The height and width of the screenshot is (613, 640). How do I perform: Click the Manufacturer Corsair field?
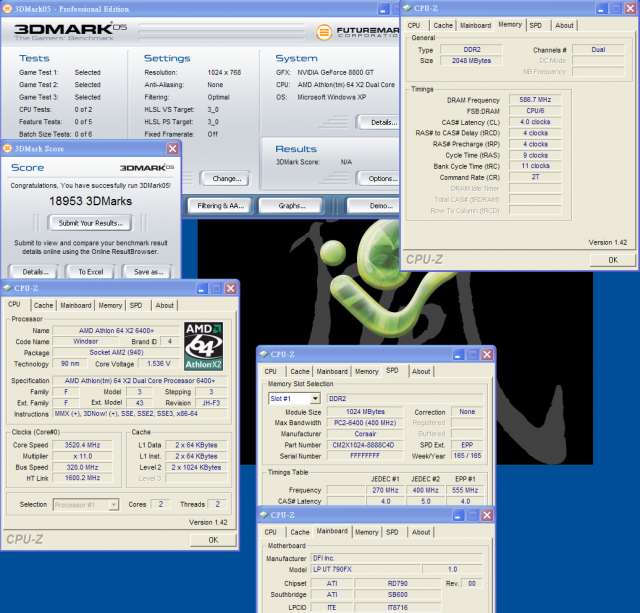click(x=365, y=433)
